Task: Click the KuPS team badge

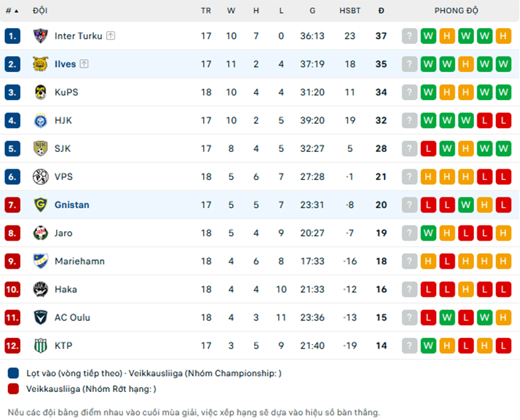Action: tap(41, 92)
